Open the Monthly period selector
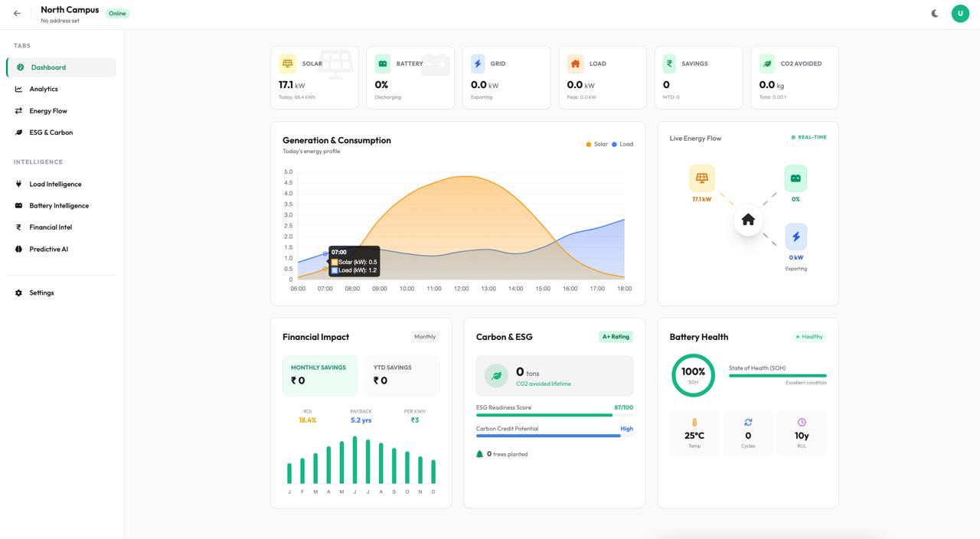 425,337
